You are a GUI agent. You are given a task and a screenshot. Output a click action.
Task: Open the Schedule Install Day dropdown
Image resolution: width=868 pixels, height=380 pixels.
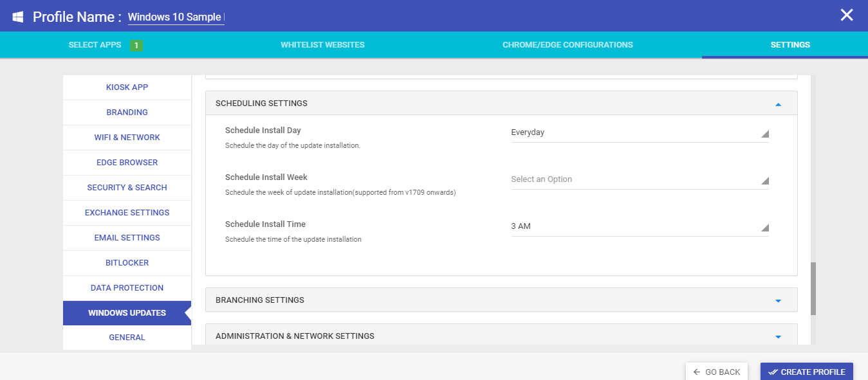(x=640, y=132)
